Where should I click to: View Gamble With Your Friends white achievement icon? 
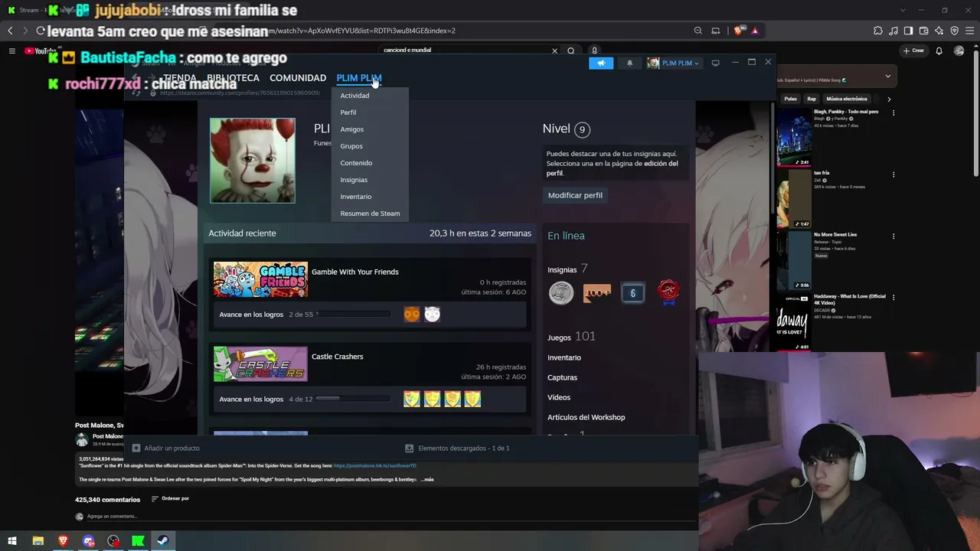(433, 314)
